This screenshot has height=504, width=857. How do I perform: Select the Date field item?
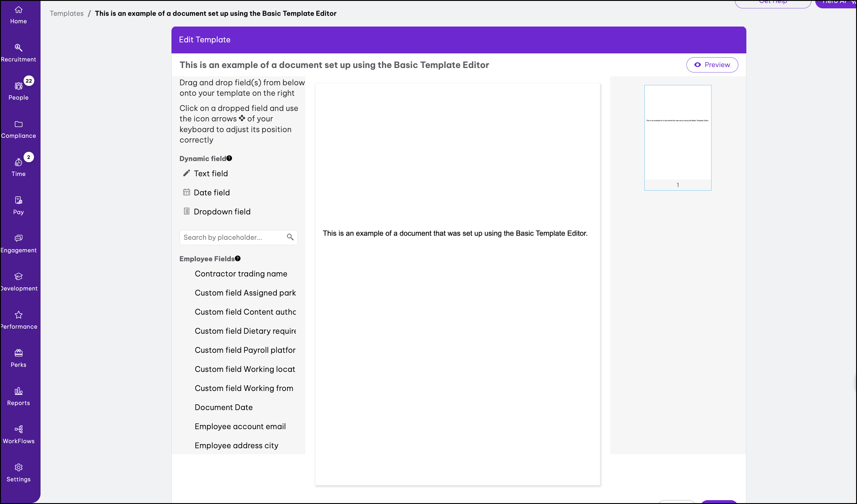(x=211, y=192)
